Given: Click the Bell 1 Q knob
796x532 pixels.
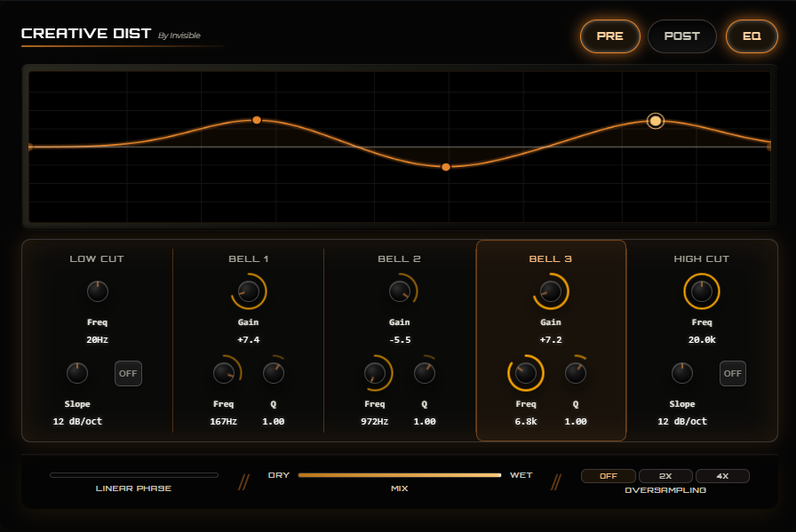Looking at the screenshot, I should pos(273,373).
